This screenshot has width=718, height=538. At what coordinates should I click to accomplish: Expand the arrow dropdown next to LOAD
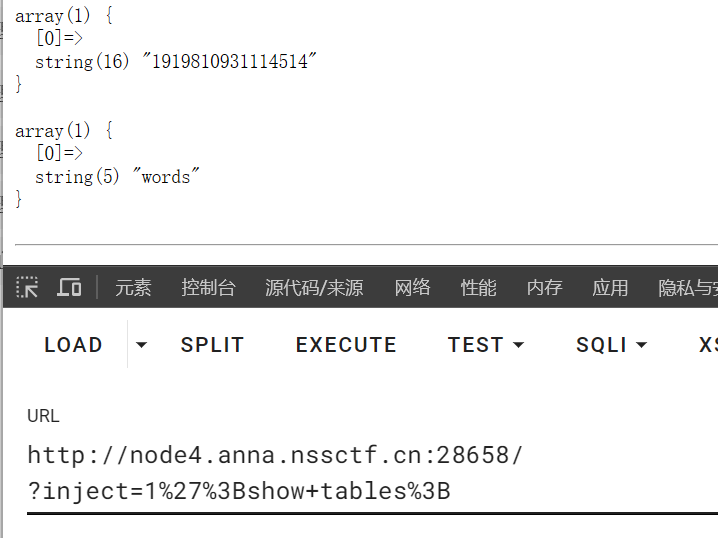pos(141,345)
